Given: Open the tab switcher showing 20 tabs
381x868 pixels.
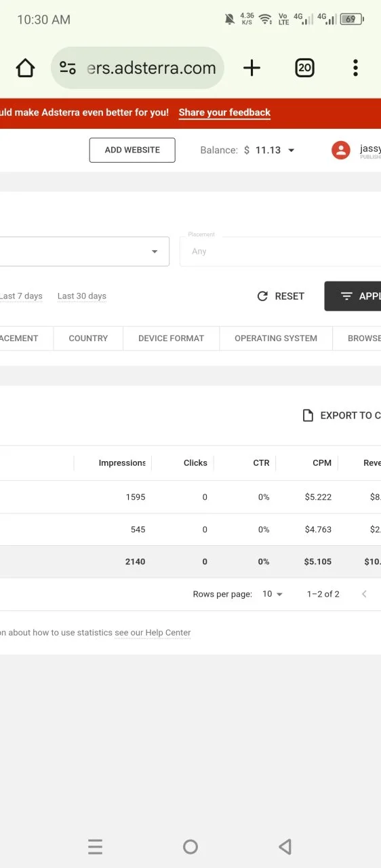Looking at the screenshot, I should [x=305, y=68].
